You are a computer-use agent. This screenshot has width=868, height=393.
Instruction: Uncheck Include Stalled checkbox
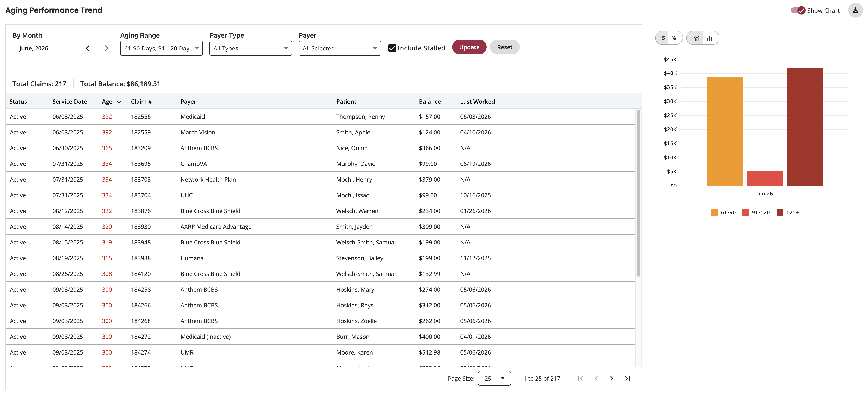(392, 48)
